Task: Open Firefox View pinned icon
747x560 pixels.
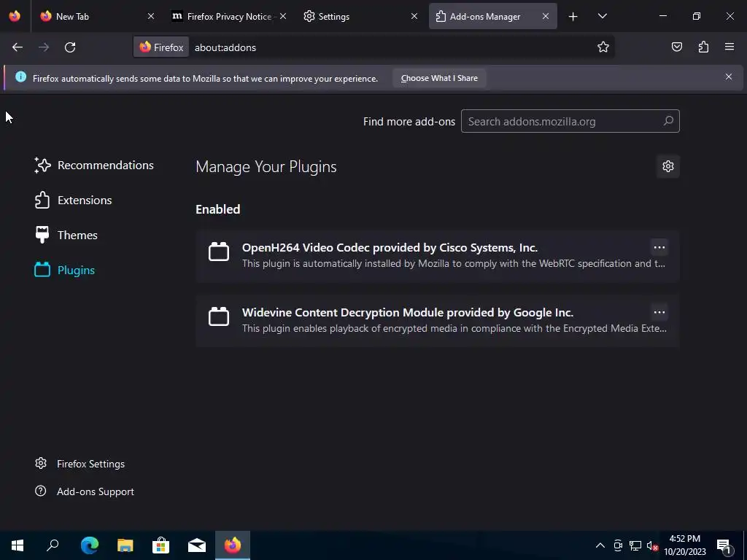Action: pyautogui.click(x=15, y=16)
